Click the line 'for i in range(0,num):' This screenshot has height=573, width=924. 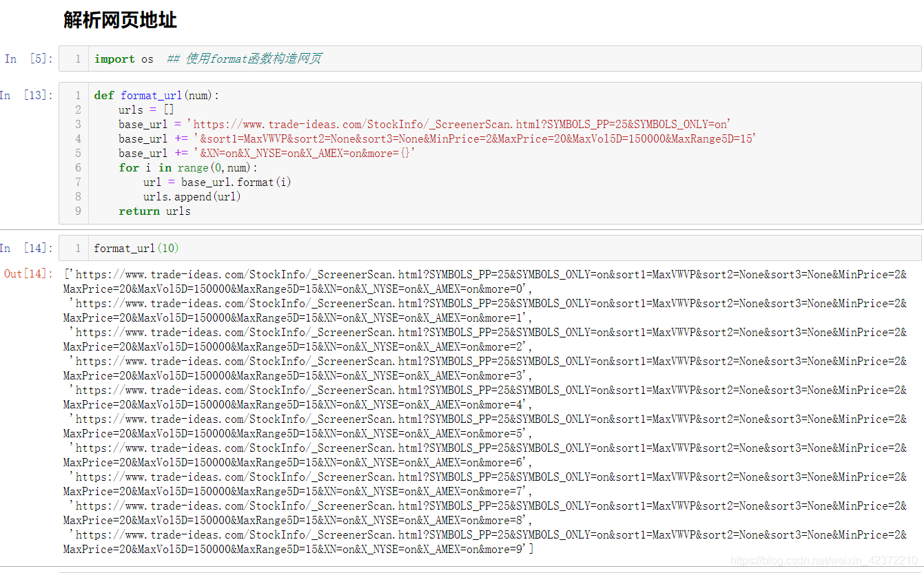[187, 167]
